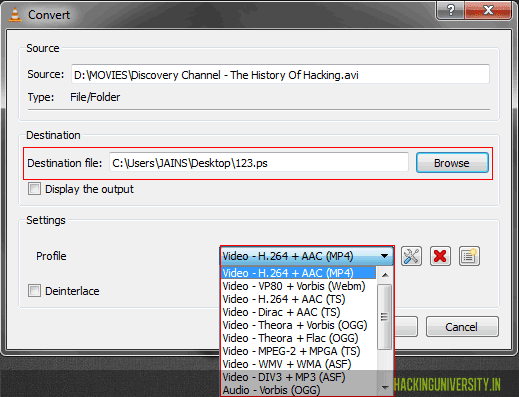The height and width of the screenshot is (397, 519).
Task: Choose Video - DIV3 + MP3 (ASF) profile
Action: pyautogui.click(x=298, y=377)
